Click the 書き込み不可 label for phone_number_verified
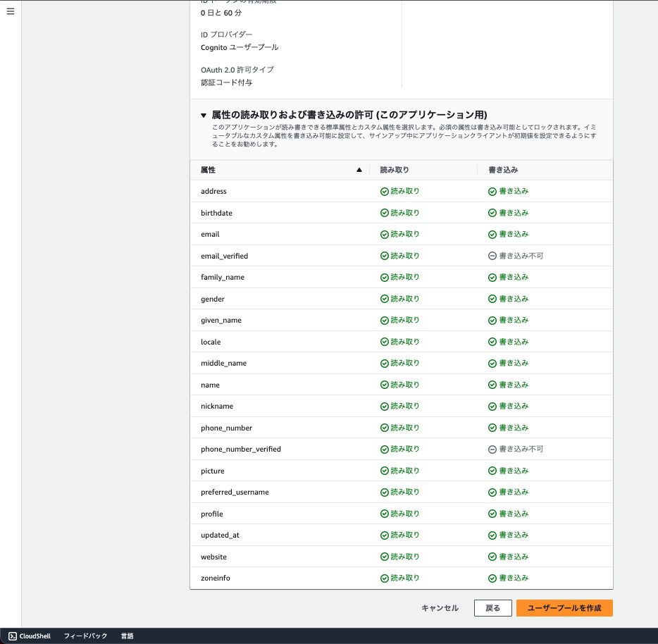The width and height of the screenshot is (658, 644). coord(521,450)
